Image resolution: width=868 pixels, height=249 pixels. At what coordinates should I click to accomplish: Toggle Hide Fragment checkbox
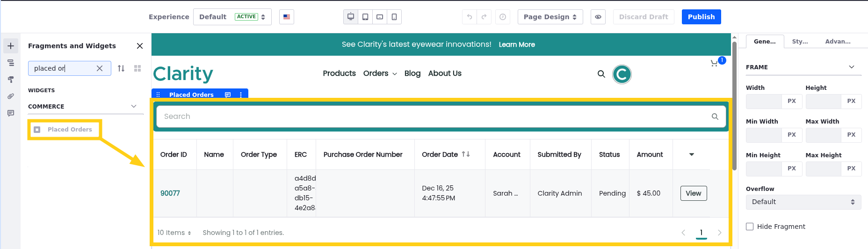750,227
